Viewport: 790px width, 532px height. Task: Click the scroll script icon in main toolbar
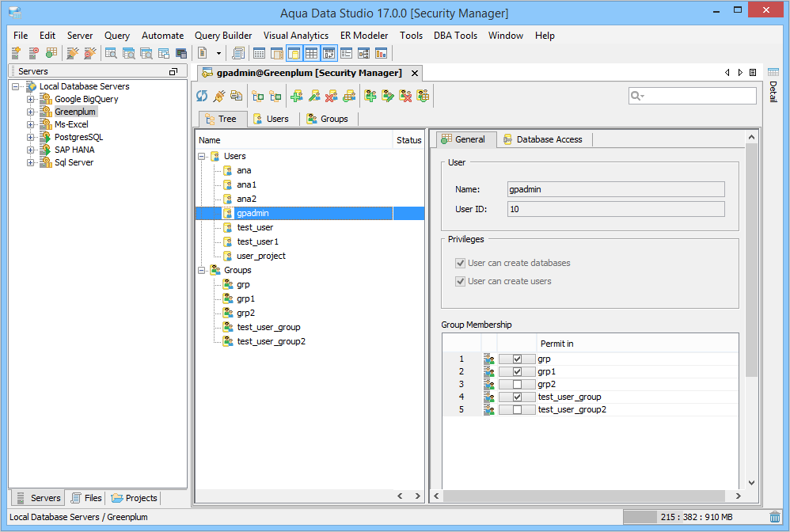pos(238,53)
